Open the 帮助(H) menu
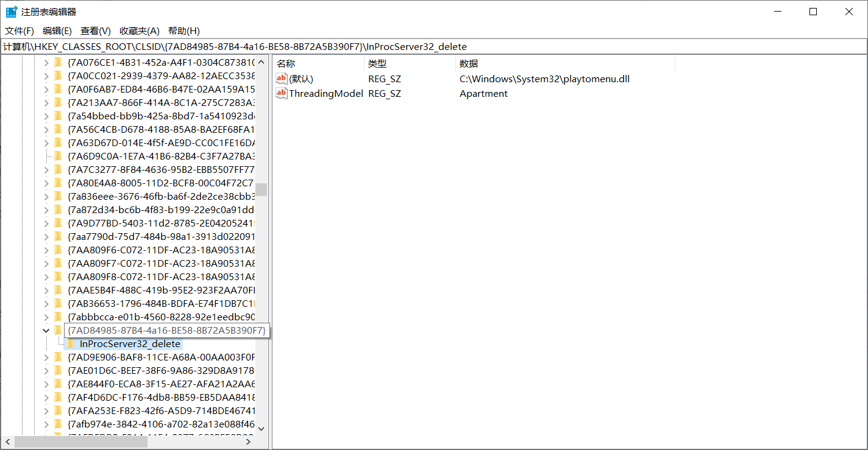This screenshot has height=450, width=868. point(184,31)
